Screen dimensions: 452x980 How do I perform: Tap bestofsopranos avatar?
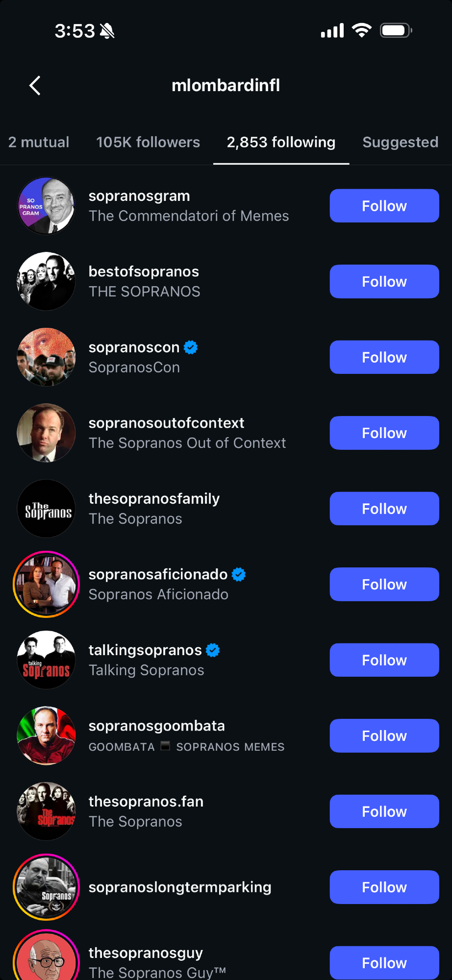[46, 281]
